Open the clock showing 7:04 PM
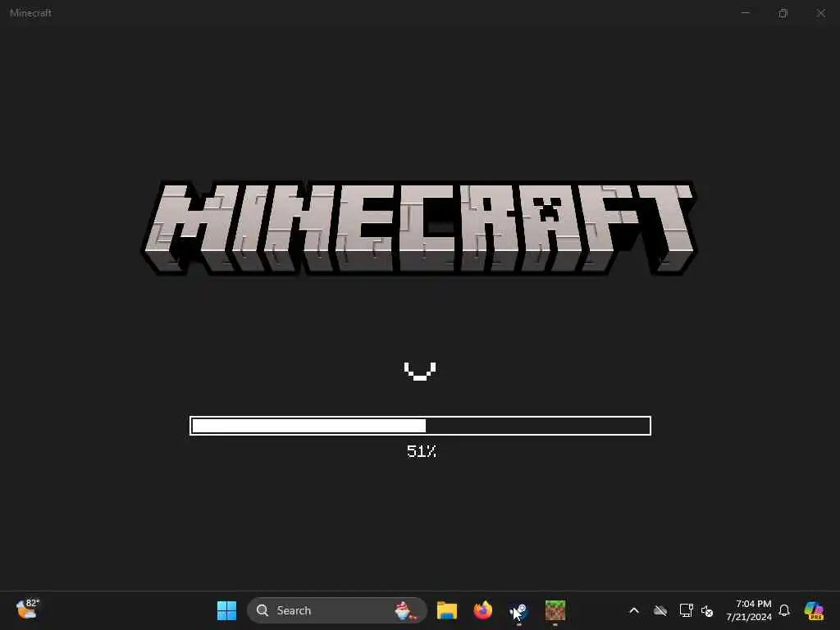This screenshot has width=840, height=630. pos(749,610)
